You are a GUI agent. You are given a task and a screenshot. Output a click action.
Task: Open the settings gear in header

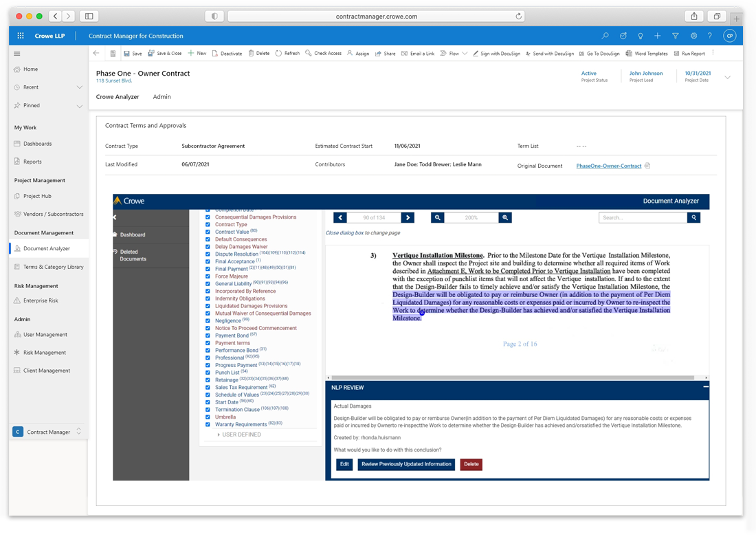[693, 36]
